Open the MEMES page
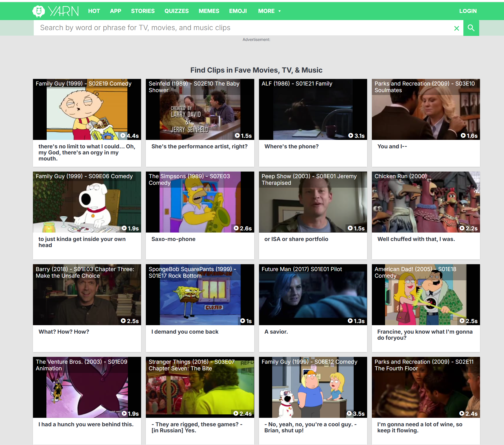The width and height of the screenshot is (504, 445). [209, 11]
